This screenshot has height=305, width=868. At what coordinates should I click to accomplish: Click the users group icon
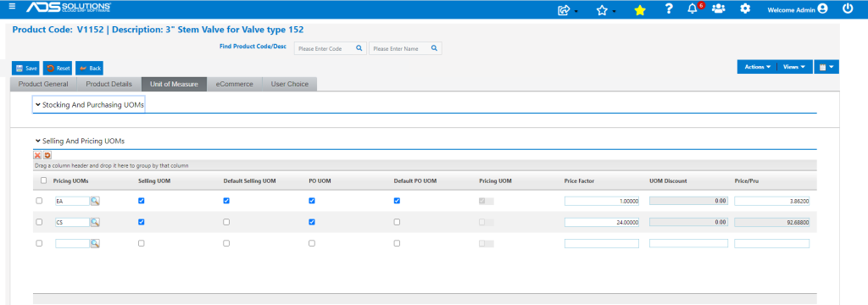click(x=718, y=8)
